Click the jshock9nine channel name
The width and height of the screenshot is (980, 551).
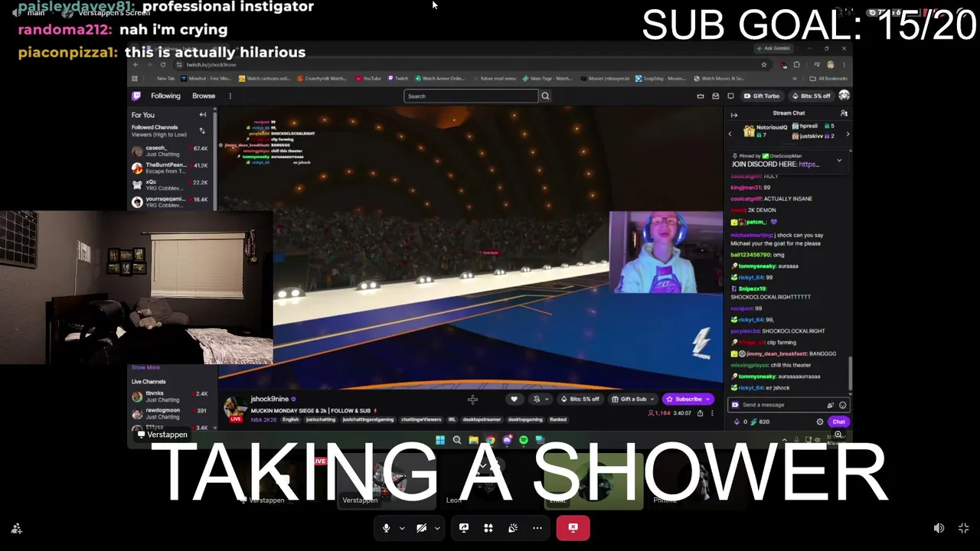269,399
